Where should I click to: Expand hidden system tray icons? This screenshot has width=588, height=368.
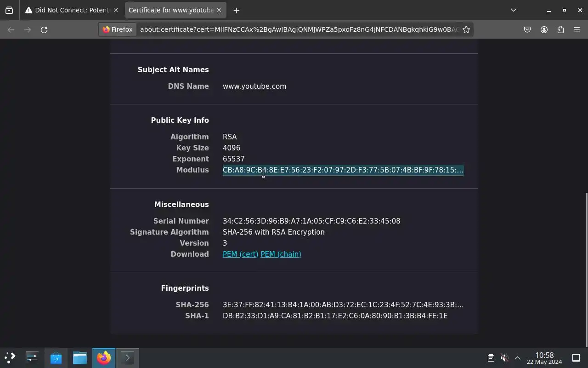coord(518,358)
